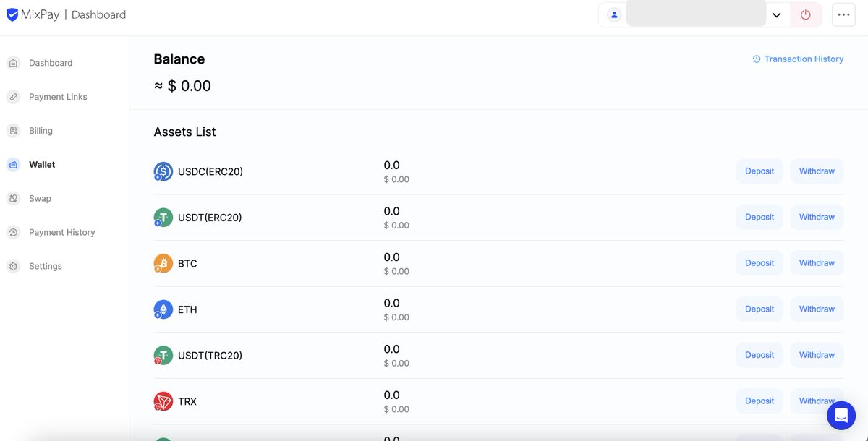Deposit USDC(ERC20)
This screenshot has height=441, width=868.
(x=759, y=171)
